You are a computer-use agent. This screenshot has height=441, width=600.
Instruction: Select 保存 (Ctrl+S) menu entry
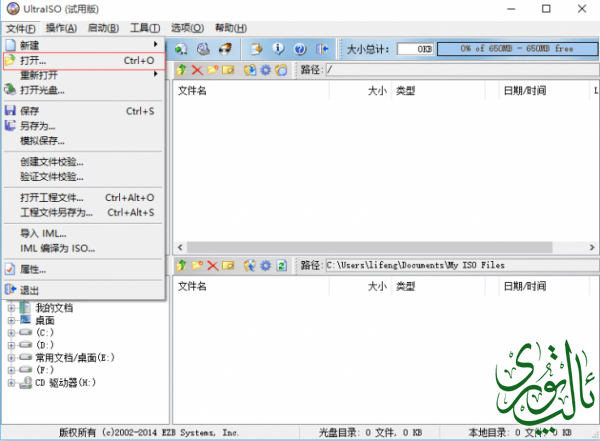coord(84,111)
